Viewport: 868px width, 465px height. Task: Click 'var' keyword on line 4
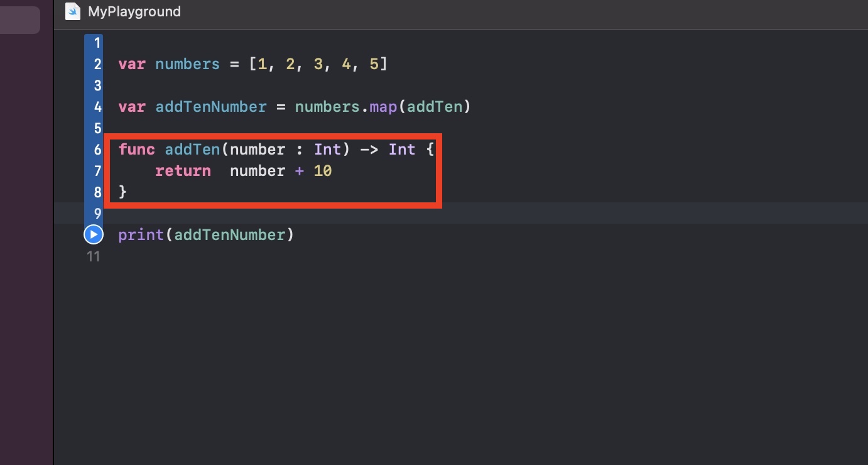pos(132,107)
